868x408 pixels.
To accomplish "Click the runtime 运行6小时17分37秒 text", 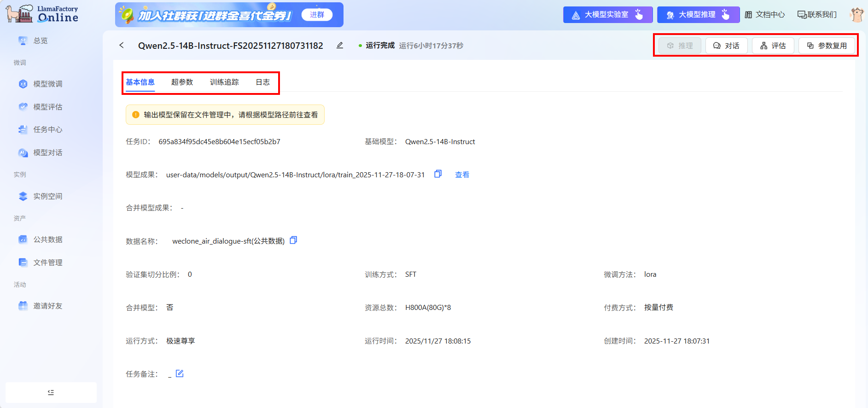I will coord(431,46).
